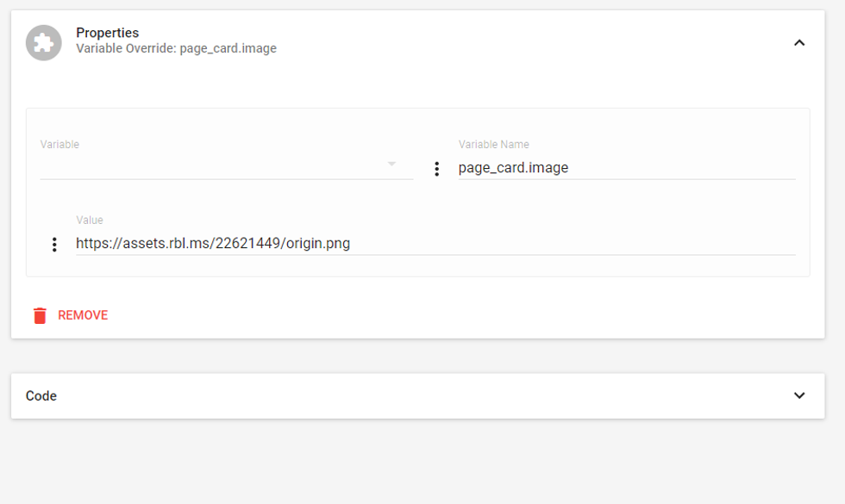Click the Value field with origin.png URL

[435, 244]
